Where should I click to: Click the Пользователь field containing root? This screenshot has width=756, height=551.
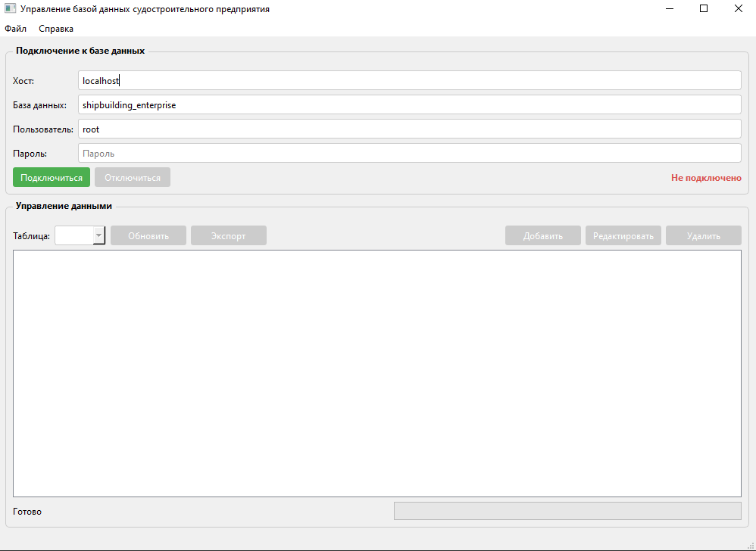pyautogui.click(x=409, y=129)
